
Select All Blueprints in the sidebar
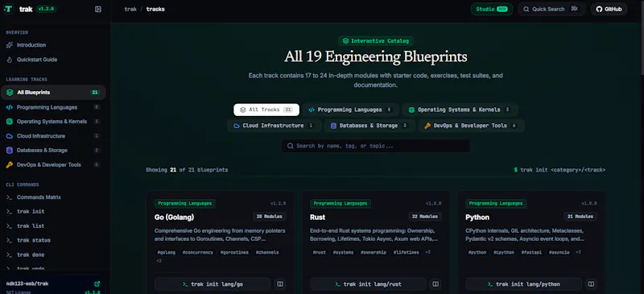[x=53, y=93]
